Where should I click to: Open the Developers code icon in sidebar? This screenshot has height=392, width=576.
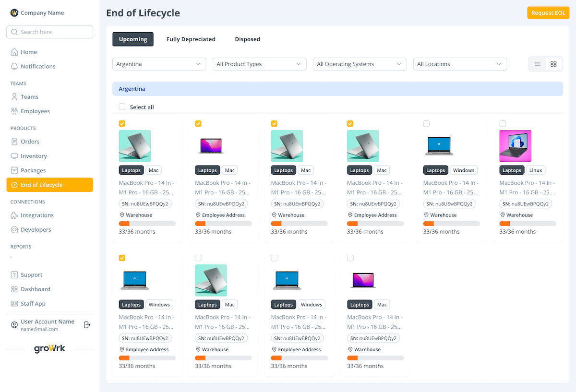pyautogui.click(x=14, y=230)
